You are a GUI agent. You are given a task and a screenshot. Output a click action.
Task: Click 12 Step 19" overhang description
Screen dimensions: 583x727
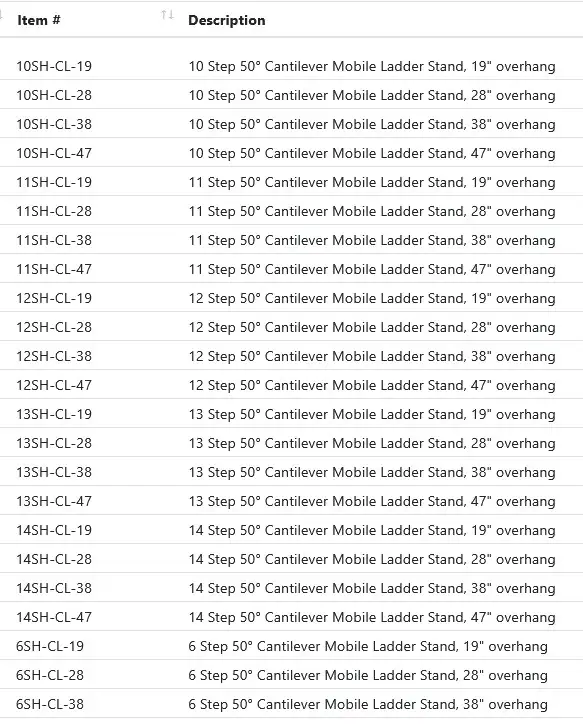click(372, 298)
